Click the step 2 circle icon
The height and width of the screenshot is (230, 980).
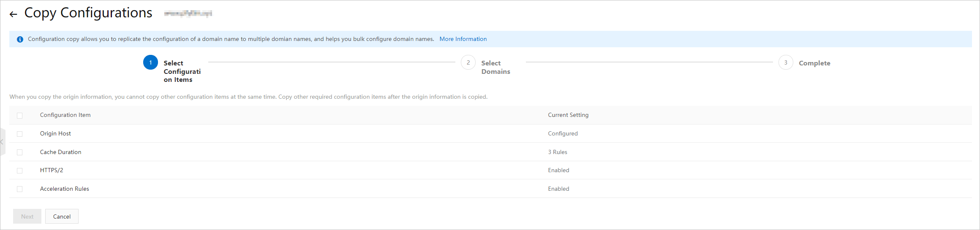pos(468,62)
